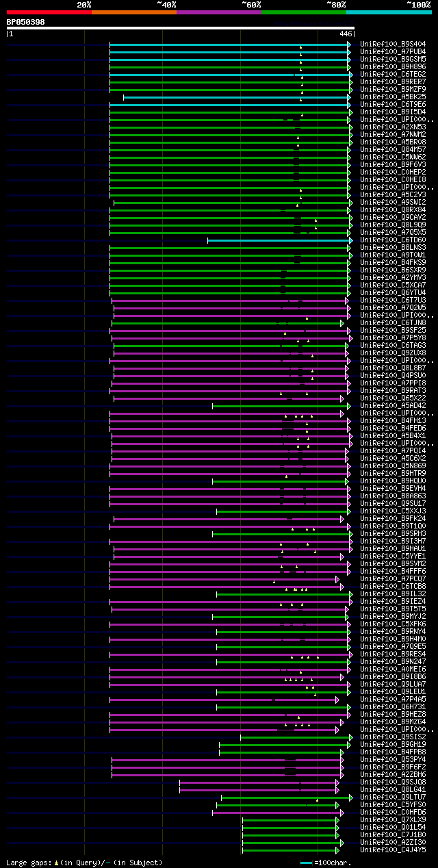Open hit UniRef100_B9RER7
The width and height of the screenshot is (438, 868).
tap(393, 82)
